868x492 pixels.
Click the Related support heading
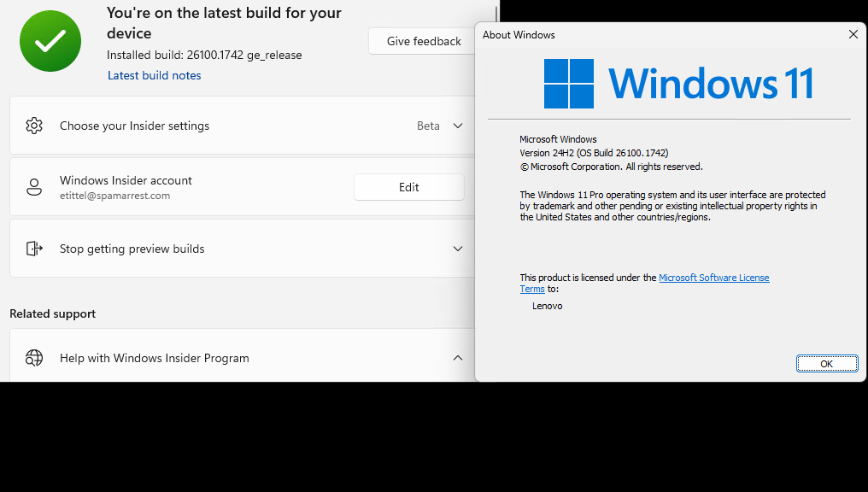53,313
